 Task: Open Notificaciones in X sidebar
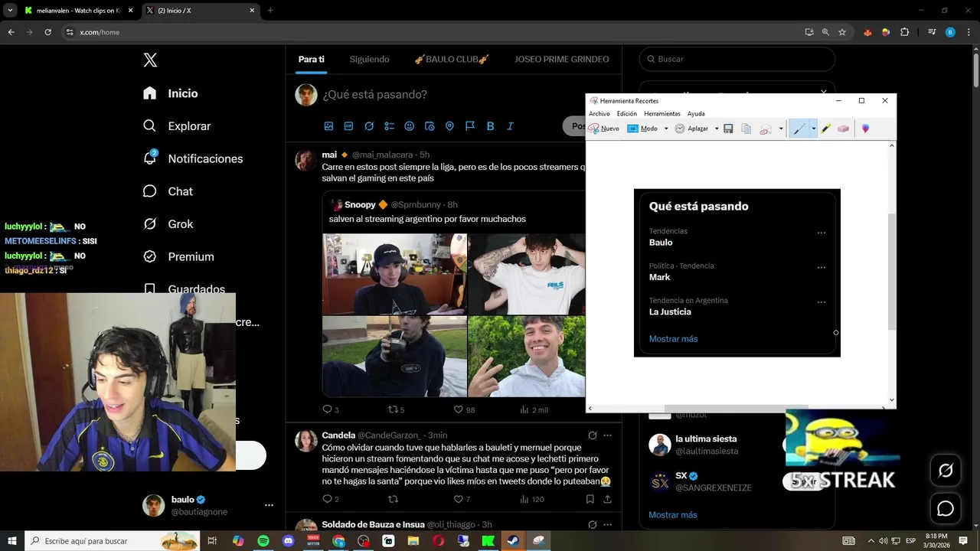[193, 158]
